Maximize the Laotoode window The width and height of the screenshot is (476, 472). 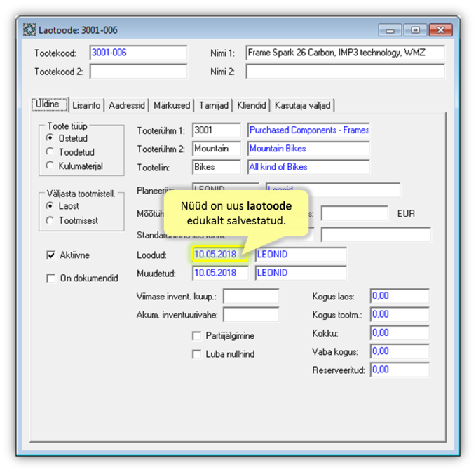(x=415, y=30)
